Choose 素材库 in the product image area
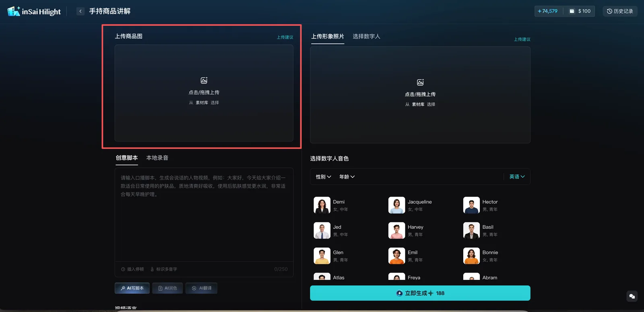The height and width of the screenshot is (312, 644). [202, 103]
